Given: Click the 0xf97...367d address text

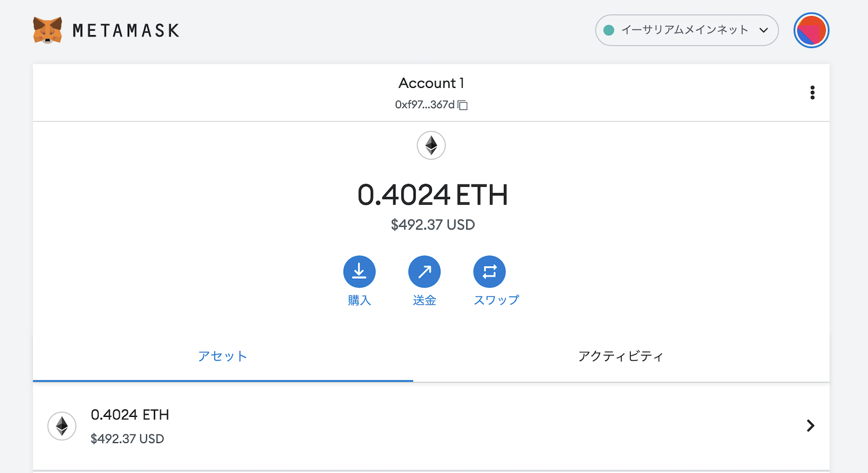Looking at the screenshot, I should coord(425,105).
